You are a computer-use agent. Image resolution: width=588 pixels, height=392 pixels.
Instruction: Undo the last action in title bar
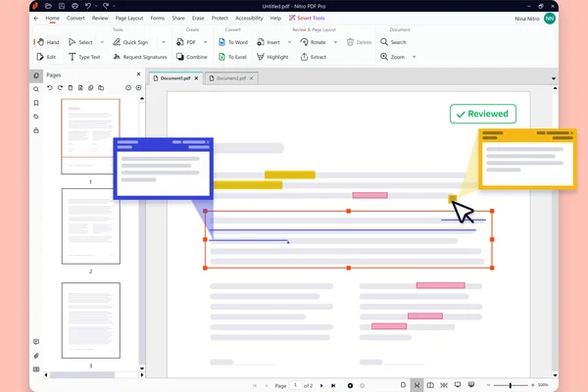88,6
